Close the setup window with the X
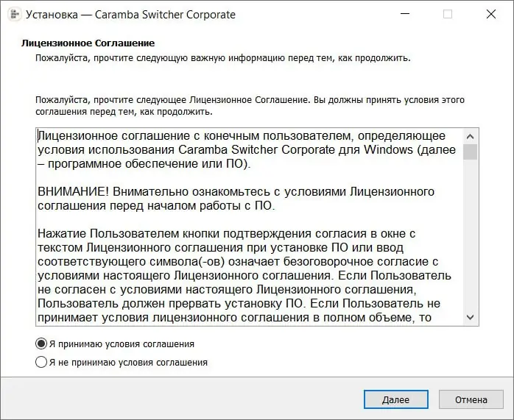 click(490, 14)
